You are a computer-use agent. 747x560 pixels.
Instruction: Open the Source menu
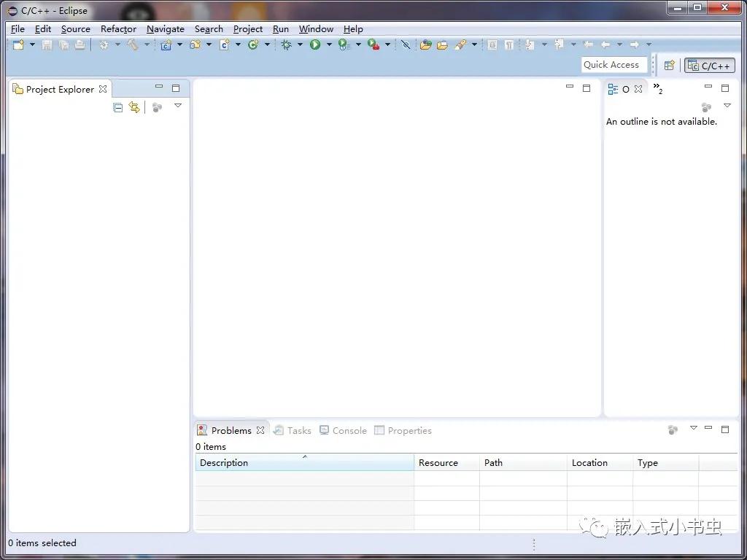[76, 29]
